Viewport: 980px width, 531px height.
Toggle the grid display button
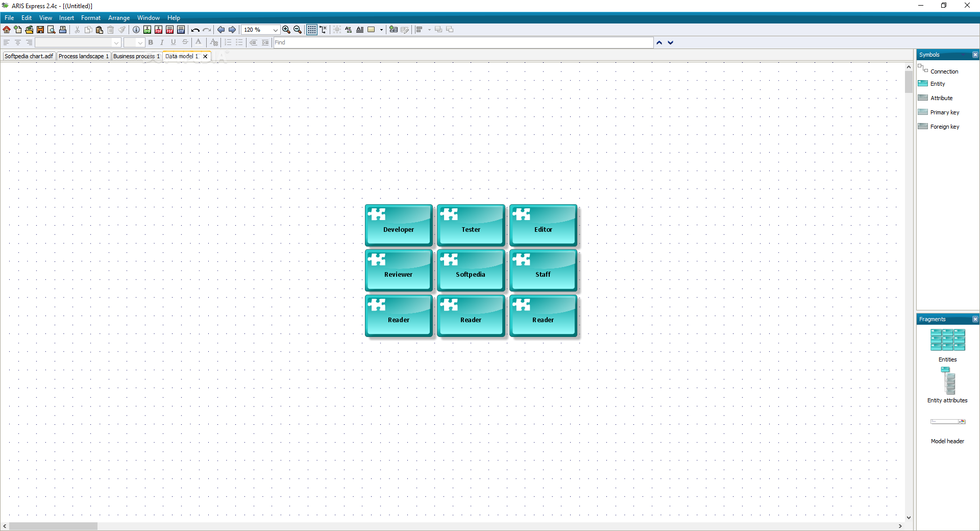(312, 30)
